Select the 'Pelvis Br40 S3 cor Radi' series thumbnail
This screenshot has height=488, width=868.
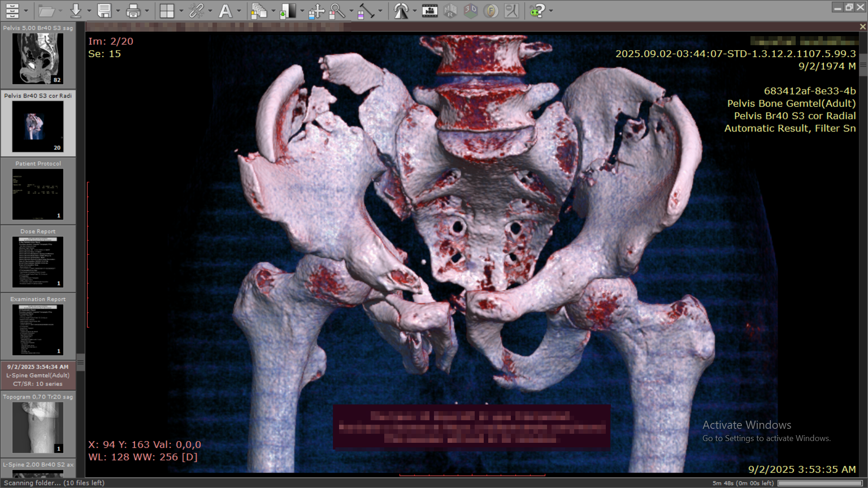38,123
